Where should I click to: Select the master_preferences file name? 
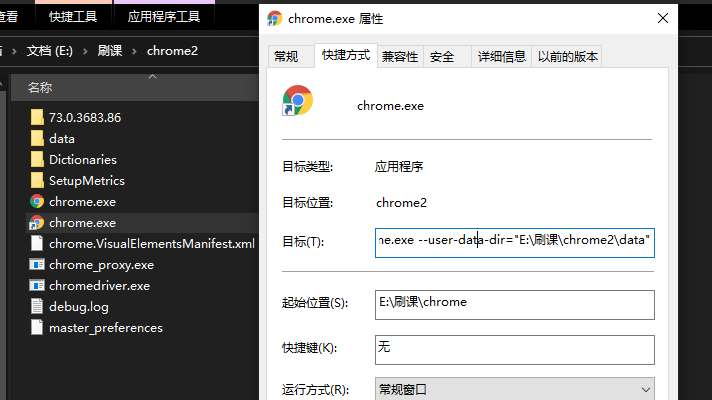pos(106,328)
